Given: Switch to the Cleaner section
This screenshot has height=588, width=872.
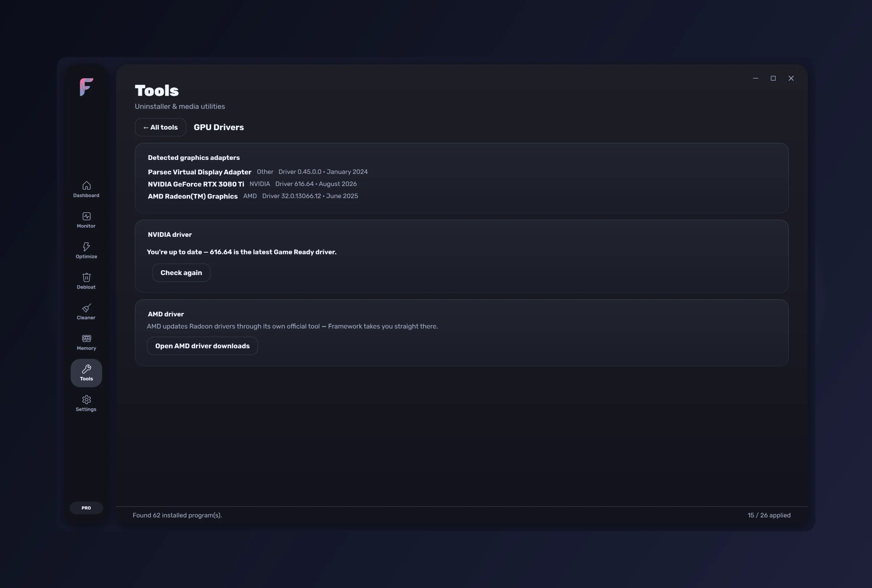Looking at the screenshot, I should click(x=86, y=312).
